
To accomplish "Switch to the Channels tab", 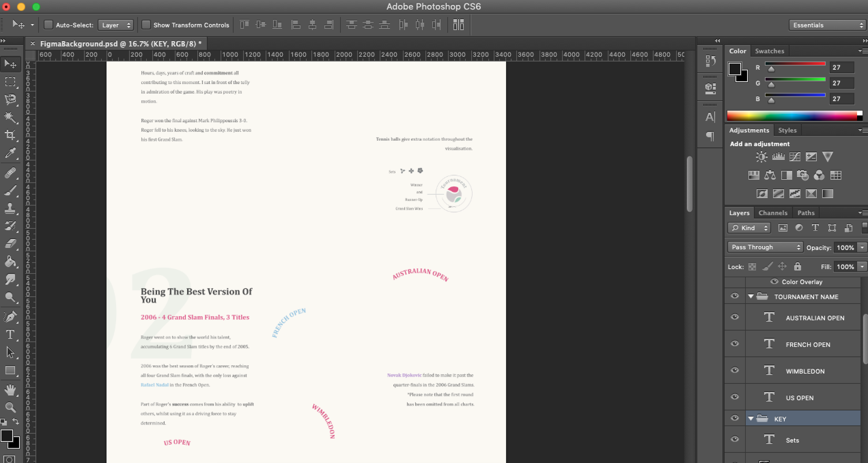I will [773, 213].
